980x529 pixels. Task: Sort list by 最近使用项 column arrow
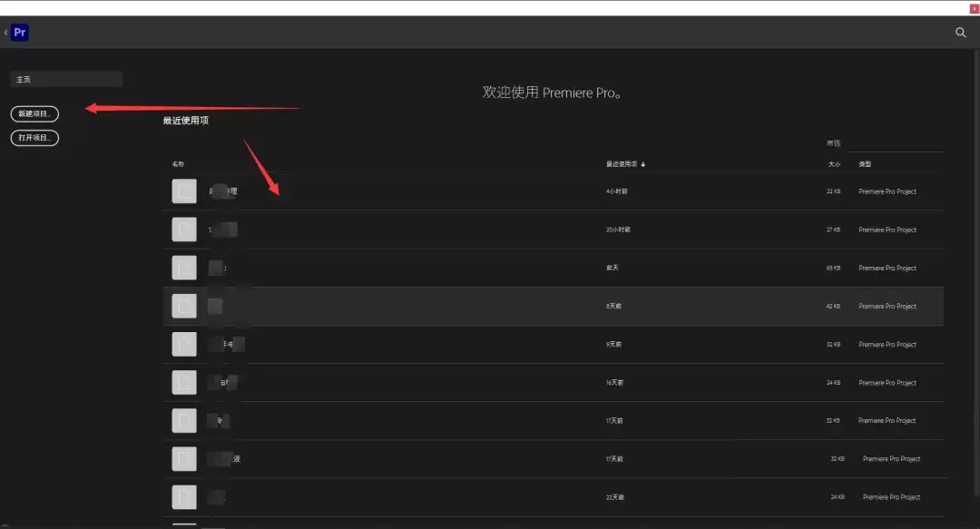pos(643,164)
